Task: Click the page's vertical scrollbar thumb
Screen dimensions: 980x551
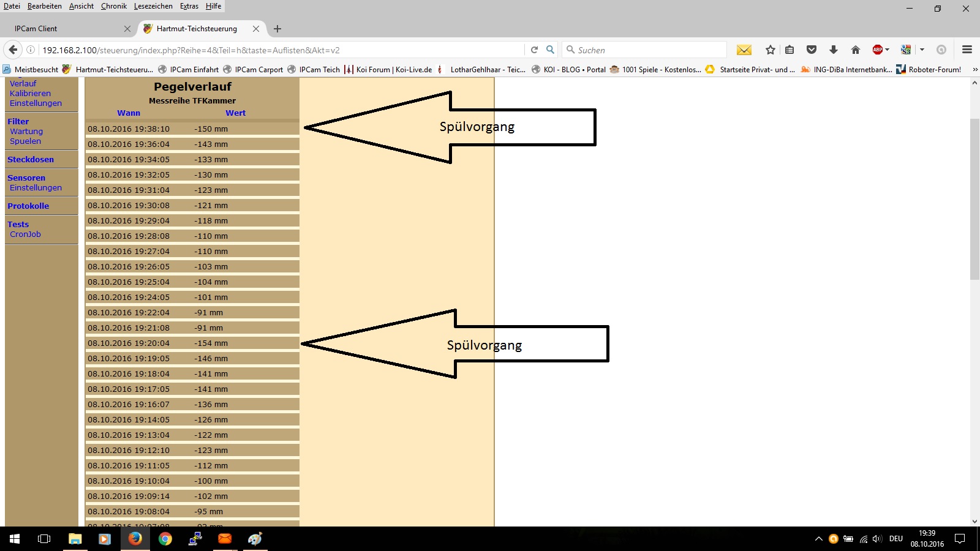Action: pos(974,199)
